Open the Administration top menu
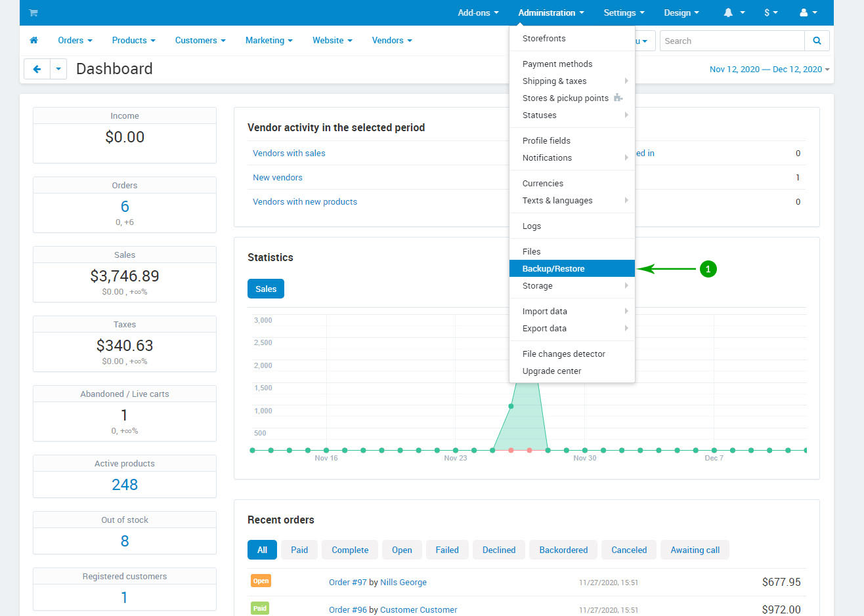The height and width of the screenshot is (616, 864). tap(551, 12)
